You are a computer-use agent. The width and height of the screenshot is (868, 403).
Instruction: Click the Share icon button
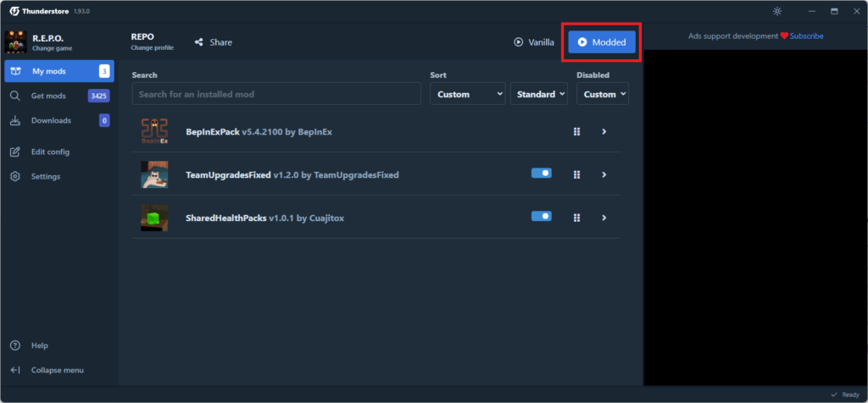(x=198, y=42)
